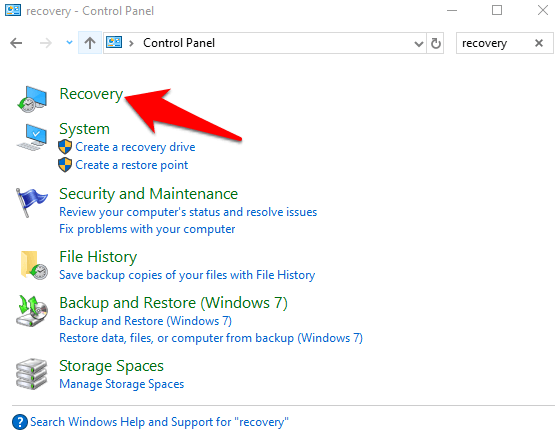Go up one level with up arrow
Image resolution: width=555 pixels, height=436 pixels.
point(90,43)
